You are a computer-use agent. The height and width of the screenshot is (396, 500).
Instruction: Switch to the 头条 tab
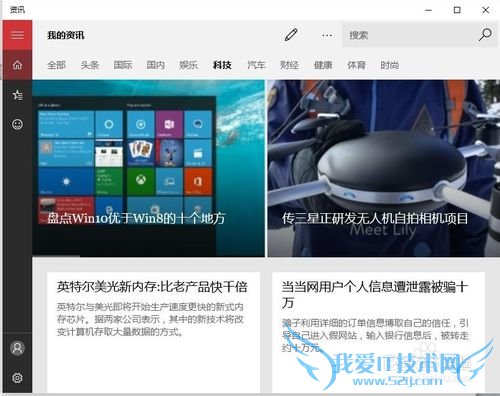pyautogui.click(x=90, y=65)
